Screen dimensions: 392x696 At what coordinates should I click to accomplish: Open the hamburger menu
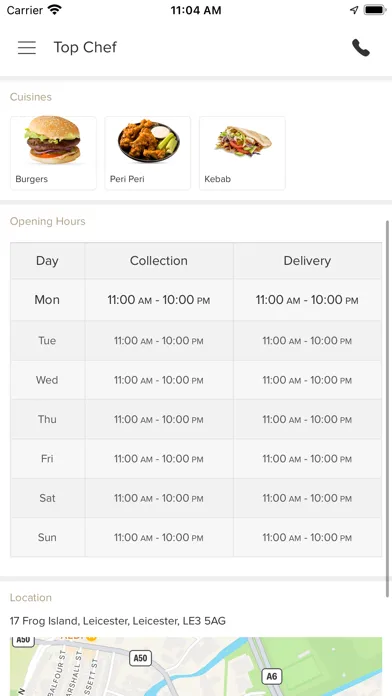(27, 47)
